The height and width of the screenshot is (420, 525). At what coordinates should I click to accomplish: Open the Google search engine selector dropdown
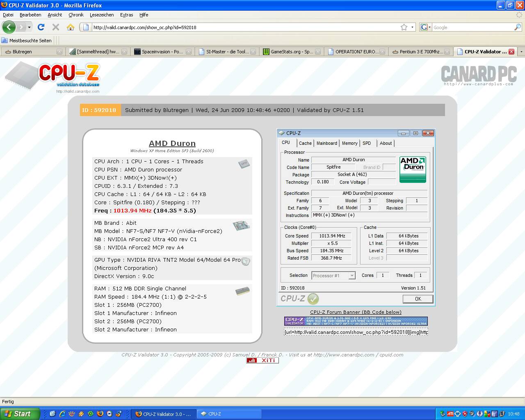click(426, 27)
